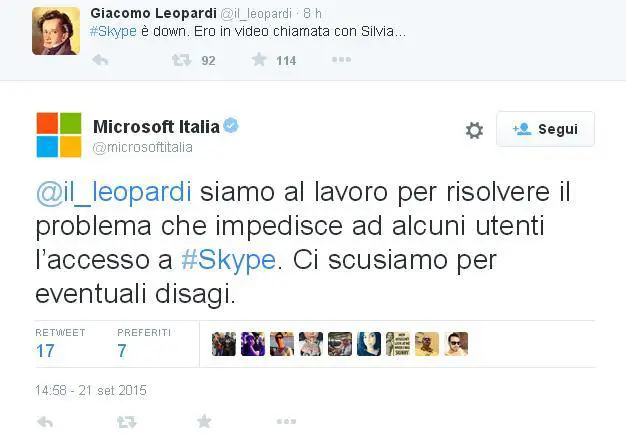Screen dimensions: 626x438
Task: Retweet the Leopardi tweet with 92 retweets
Action: (181, 60)
